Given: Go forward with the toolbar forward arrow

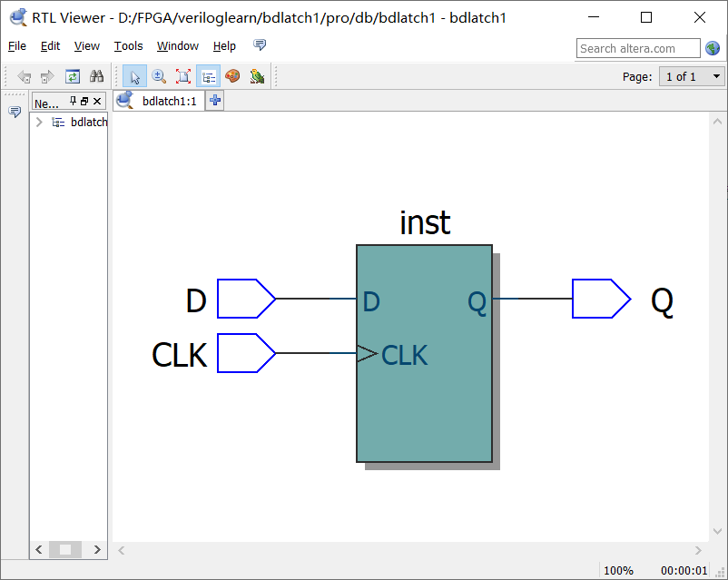Looking at the screenshot, I should click(x=47, y=76).
